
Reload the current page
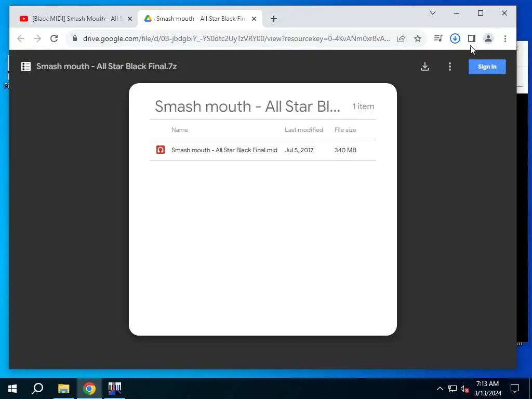[54, 38]
